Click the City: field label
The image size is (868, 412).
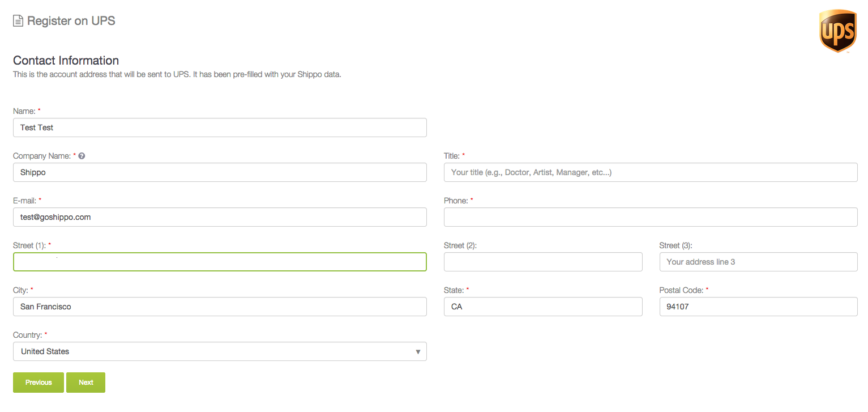[x=20, y=290]
